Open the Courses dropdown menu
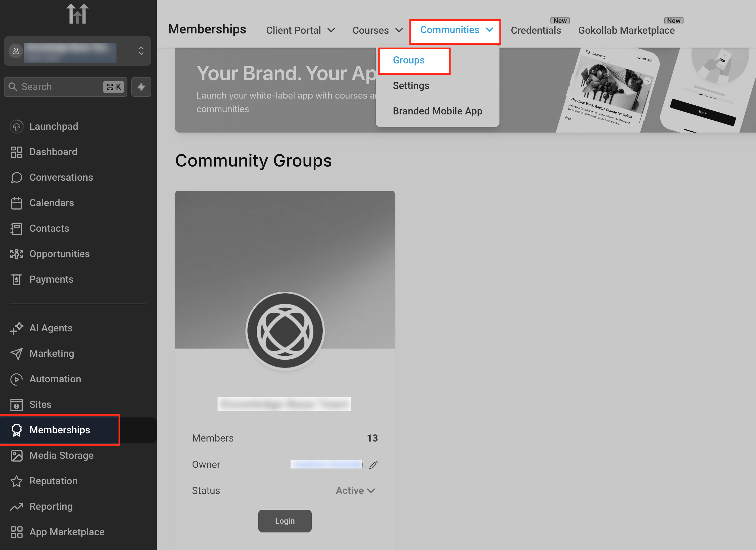 [x=377, y=30]
